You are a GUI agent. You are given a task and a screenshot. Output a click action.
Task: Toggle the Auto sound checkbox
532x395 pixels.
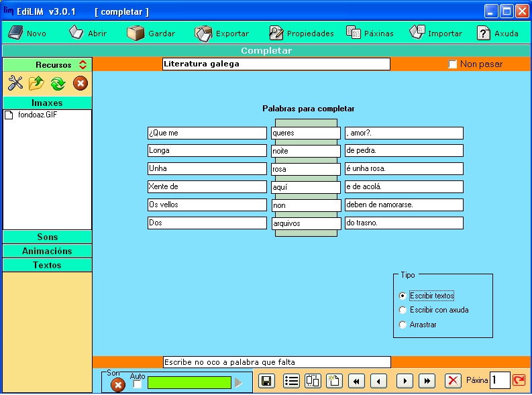[x=137, y=384]
